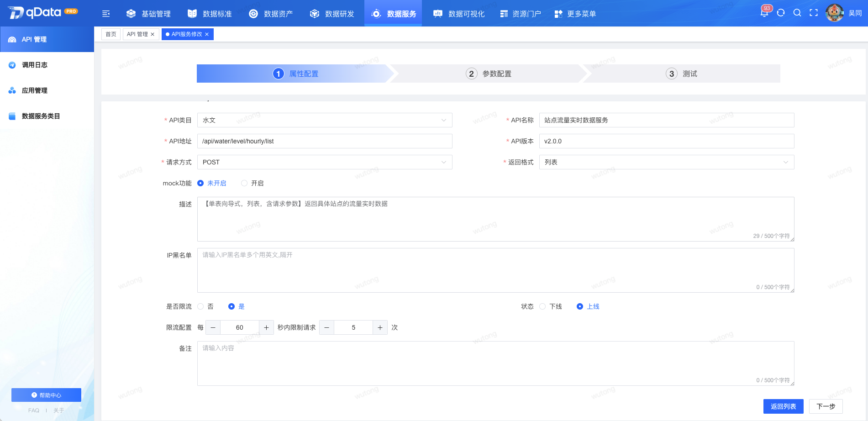Switch to the API 管理 tab
This screenshot has height=421, width=868.
[137, 34]
